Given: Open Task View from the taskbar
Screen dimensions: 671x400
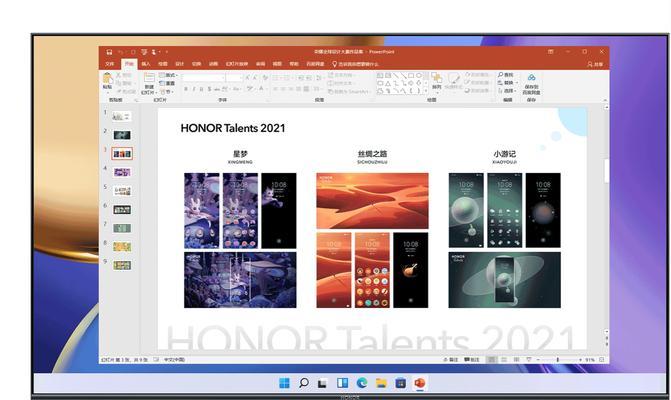Looking at the screenshot, I should [322, 384].
